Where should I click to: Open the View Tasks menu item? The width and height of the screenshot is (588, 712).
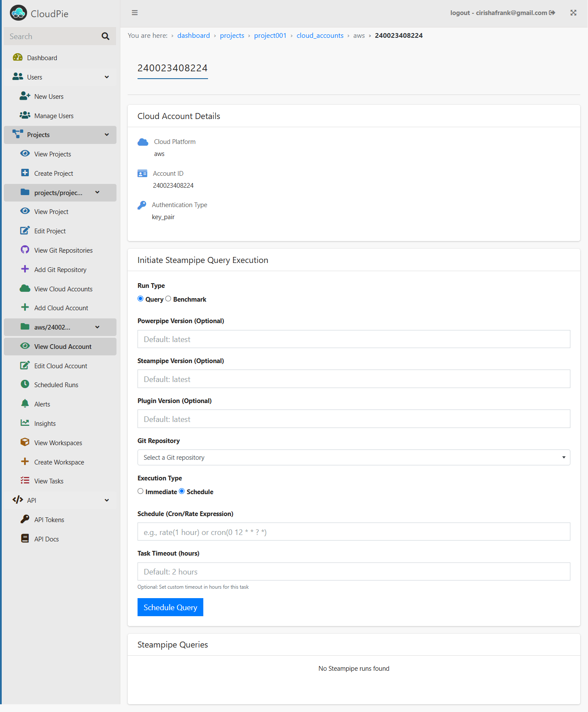tap(60, 481)
